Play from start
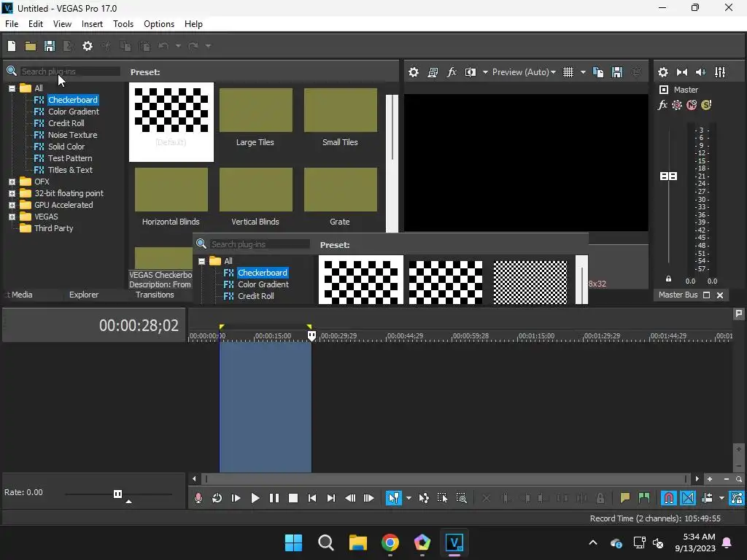This screenshot has width=747, height=560. click(x=236, y=498)
